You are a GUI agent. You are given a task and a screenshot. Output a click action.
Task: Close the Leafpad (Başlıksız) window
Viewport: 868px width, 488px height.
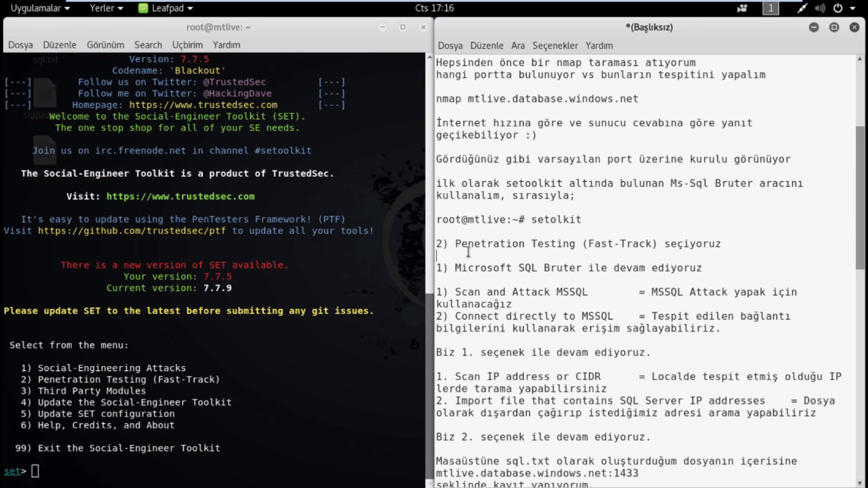point(855,27)
